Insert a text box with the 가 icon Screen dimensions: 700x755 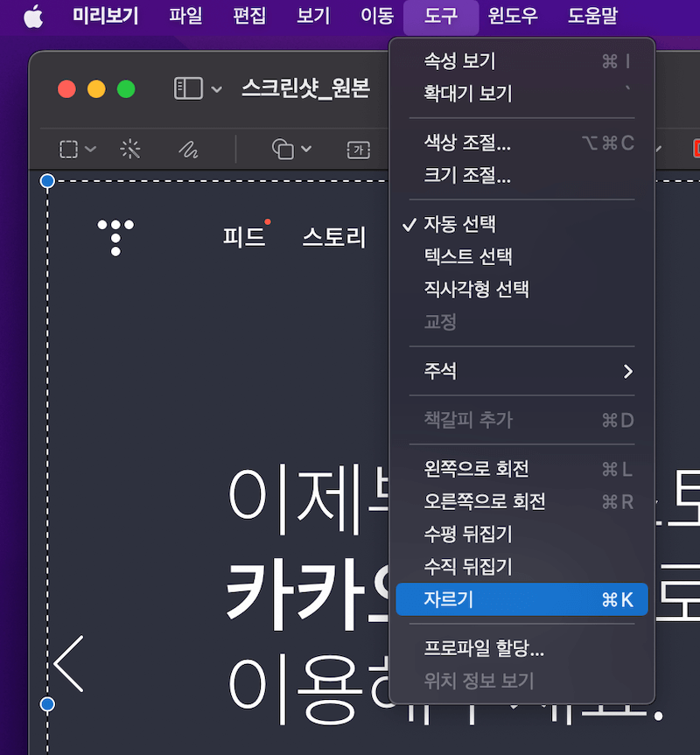357,149
